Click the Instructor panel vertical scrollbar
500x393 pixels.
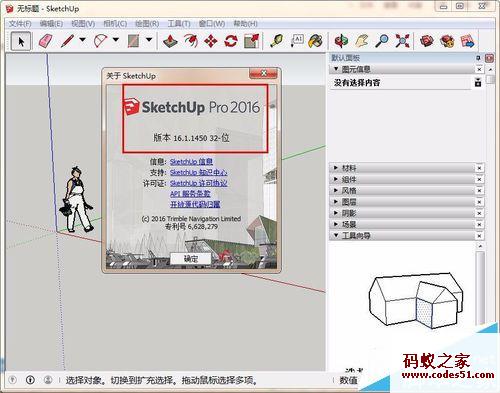tap(480, 287)
